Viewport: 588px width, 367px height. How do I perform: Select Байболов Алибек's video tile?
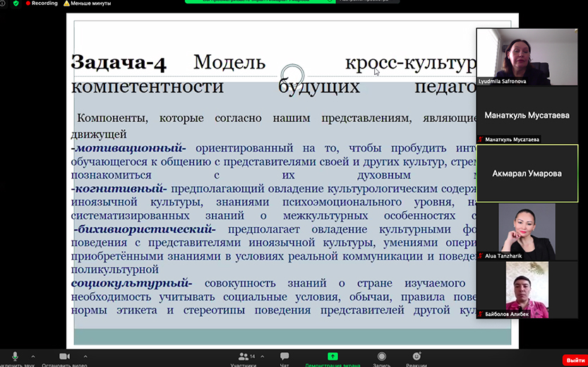[x=527, y=290]
